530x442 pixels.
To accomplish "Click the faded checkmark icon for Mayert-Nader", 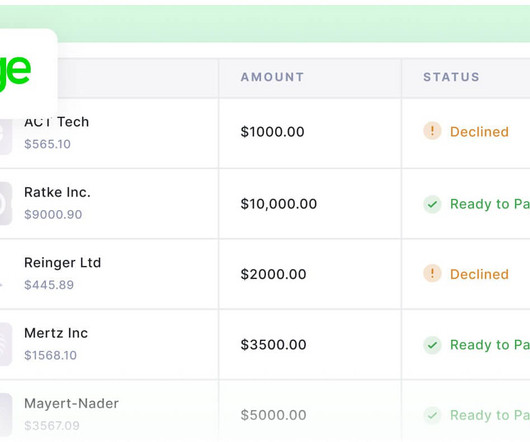I will tap(432, 415).
